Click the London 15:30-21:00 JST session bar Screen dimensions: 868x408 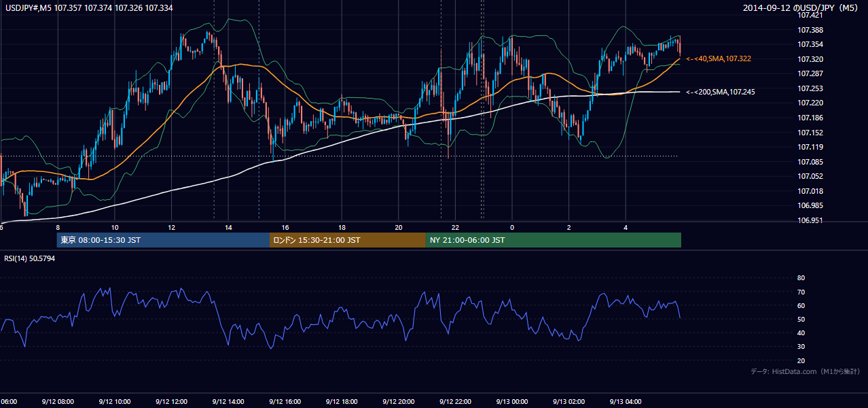[348, 240]
